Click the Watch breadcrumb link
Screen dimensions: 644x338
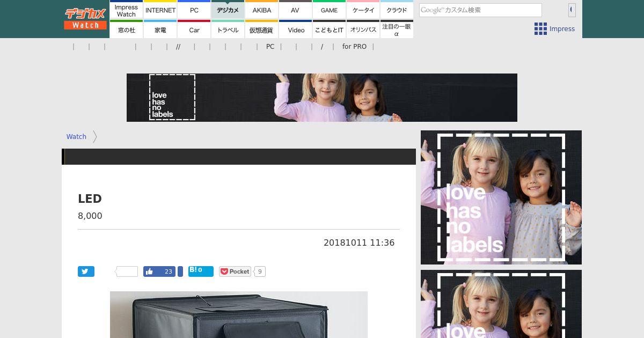[76, 137]
